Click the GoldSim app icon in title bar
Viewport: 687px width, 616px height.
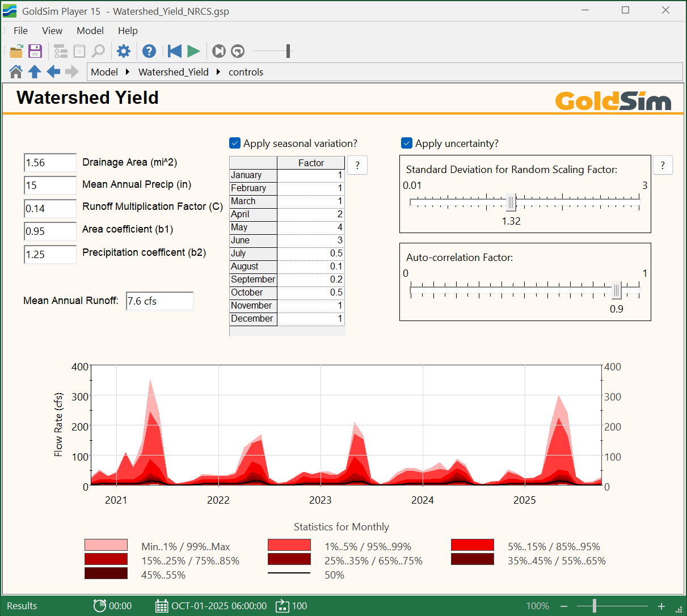pos(10,11)
